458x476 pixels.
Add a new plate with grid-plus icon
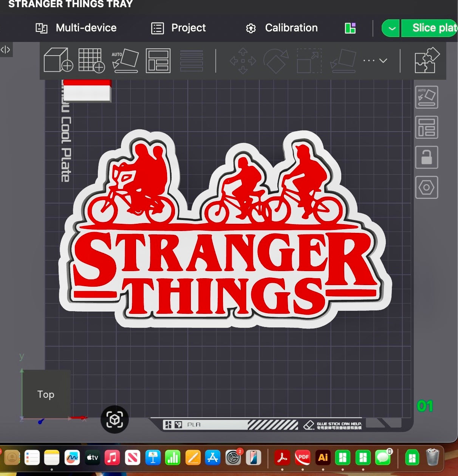click(x=91, y=60)
